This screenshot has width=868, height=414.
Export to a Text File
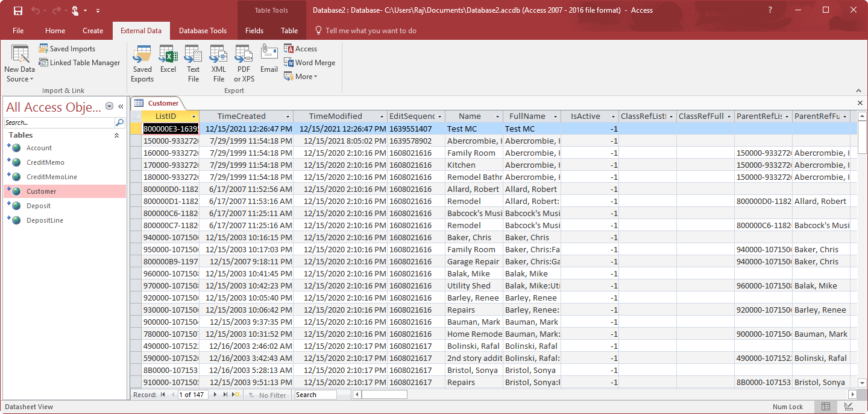click(193, 63)
